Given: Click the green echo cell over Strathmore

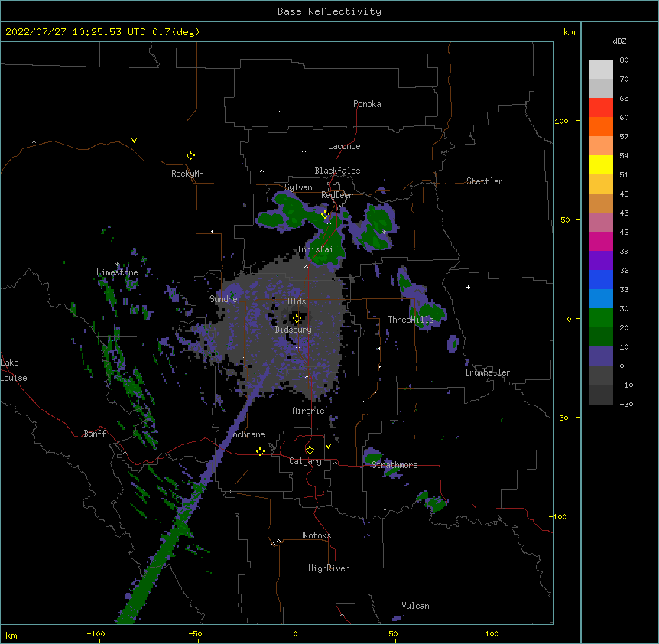Looking at the screenshot, I should (x=374, y=457).
